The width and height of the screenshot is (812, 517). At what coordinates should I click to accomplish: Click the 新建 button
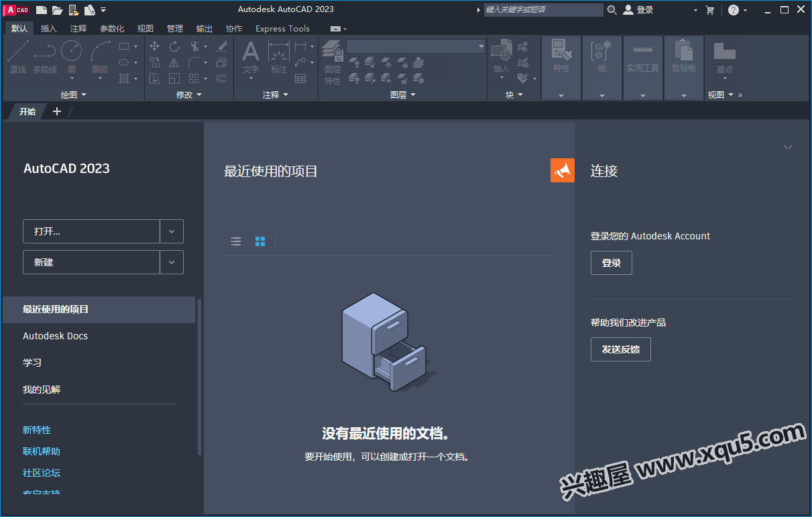(91, 262)
